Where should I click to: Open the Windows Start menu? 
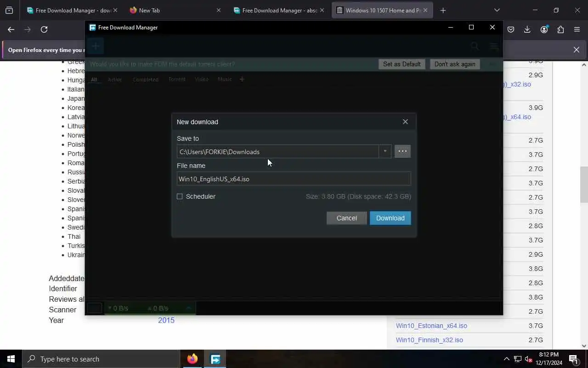pos(11,359)
